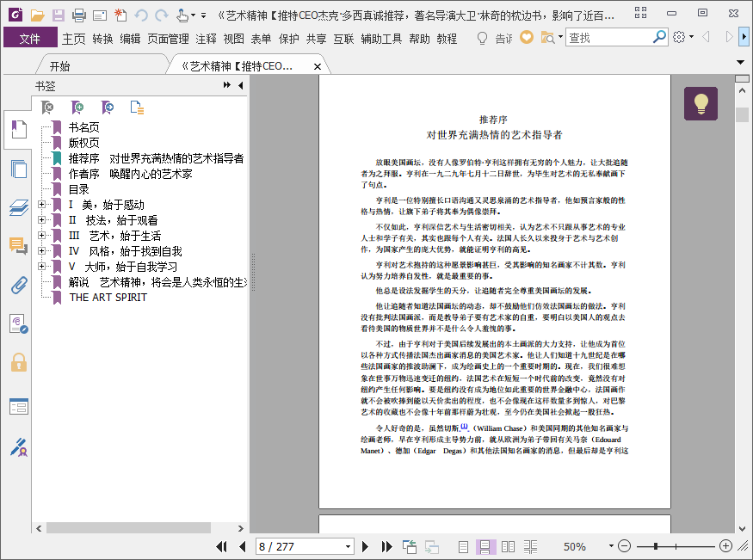This screenshot has height=560, width=753.
Task: Toggle continuous page view mode
Action: pyautogui.click(x=485, y=546)
